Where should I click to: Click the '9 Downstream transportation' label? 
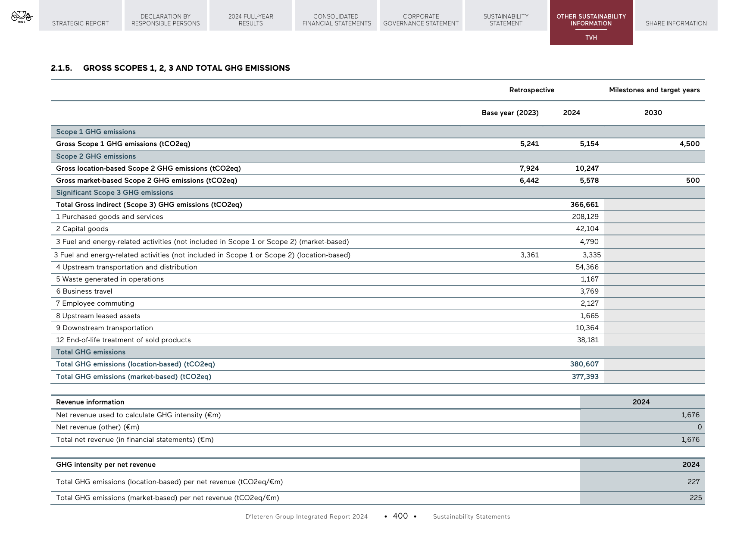tap(104, 328)
